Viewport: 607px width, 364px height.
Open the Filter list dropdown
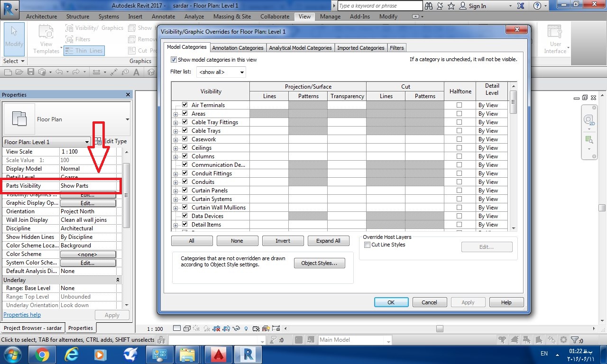coord(221,72)
